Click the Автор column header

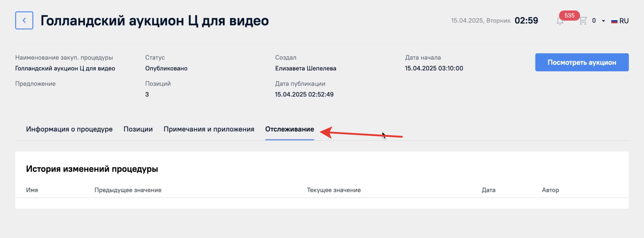click(550, 190)
